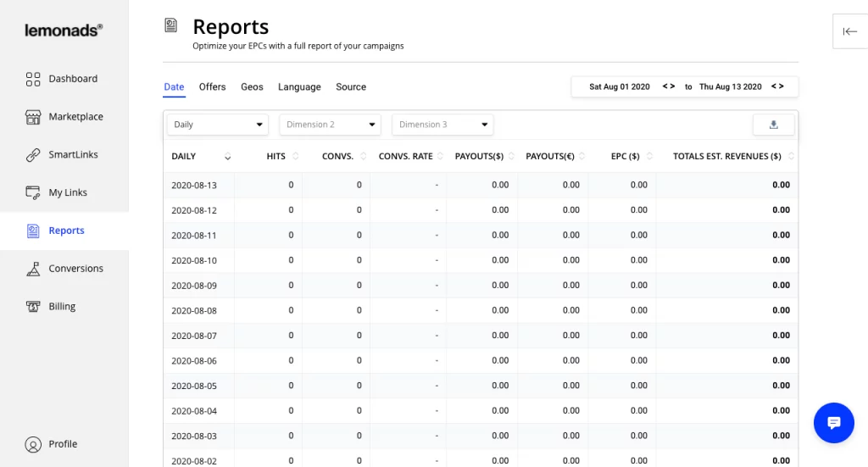Open the blue chat support bubble

pos(833,423)
